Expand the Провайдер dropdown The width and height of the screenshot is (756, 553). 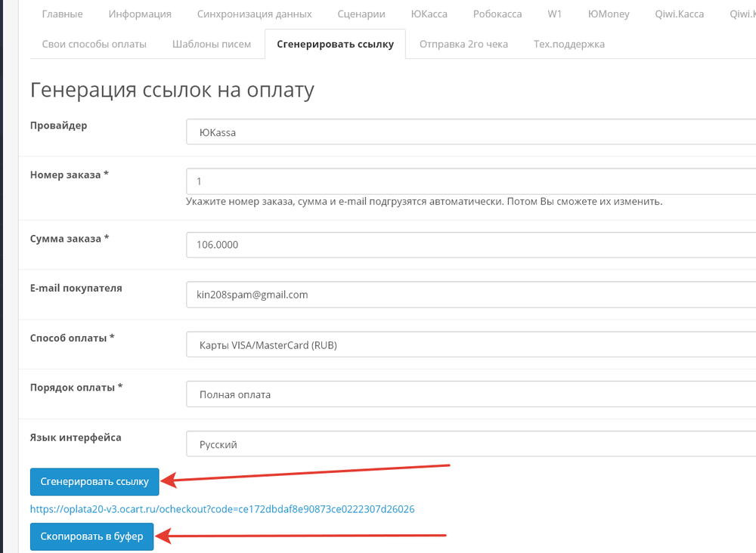click(470, 131)
